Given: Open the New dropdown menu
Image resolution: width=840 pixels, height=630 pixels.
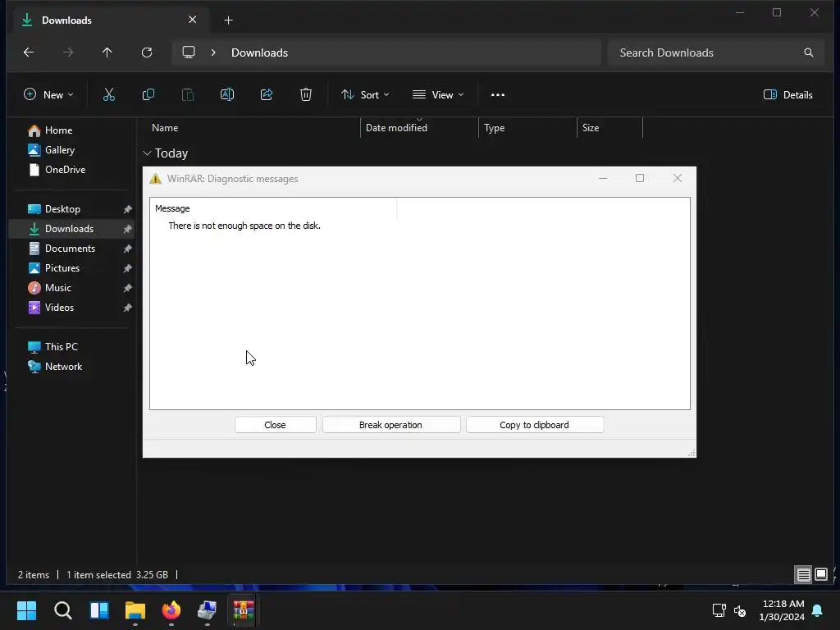Looking at the screenshot, I should (x=48, y=95).
